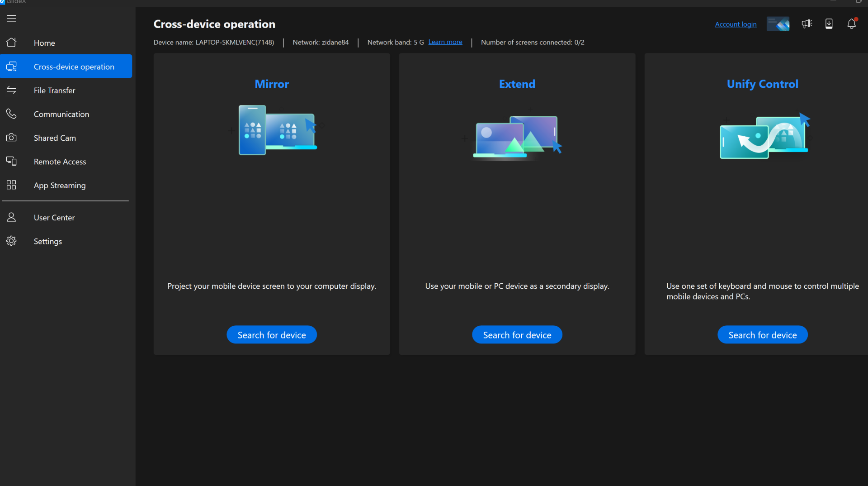Click the Shared Cam camera icon
This screenshot has width=868, height=486.
coord(11,138)
